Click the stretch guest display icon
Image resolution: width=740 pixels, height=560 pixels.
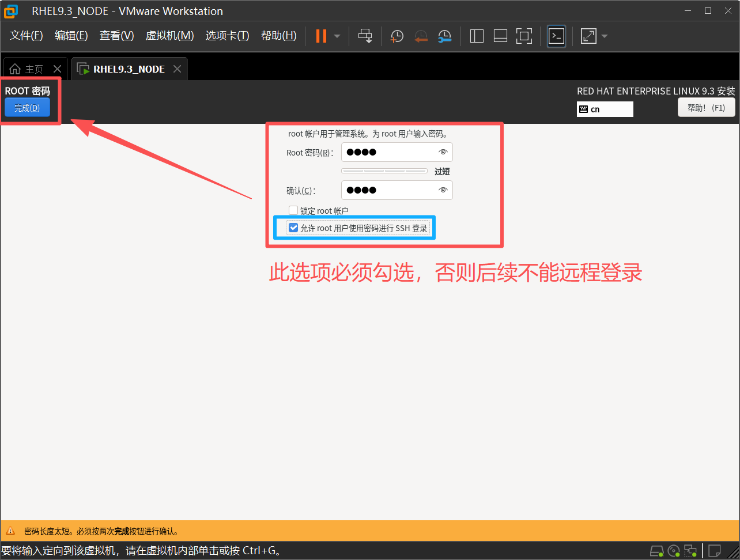(x=588, y=36)
